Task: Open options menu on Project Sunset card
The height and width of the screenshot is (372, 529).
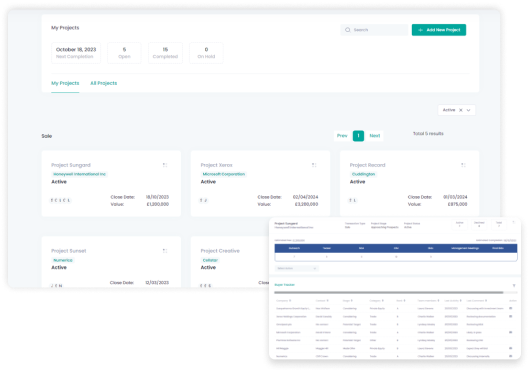Action: click(x=165, y=251)
